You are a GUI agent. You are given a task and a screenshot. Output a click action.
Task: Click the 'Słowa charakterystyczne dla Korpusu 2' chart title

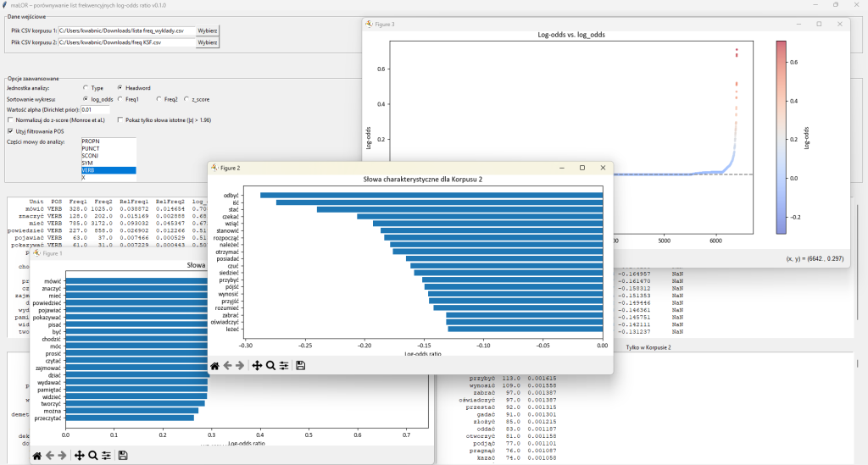point(422,180)
